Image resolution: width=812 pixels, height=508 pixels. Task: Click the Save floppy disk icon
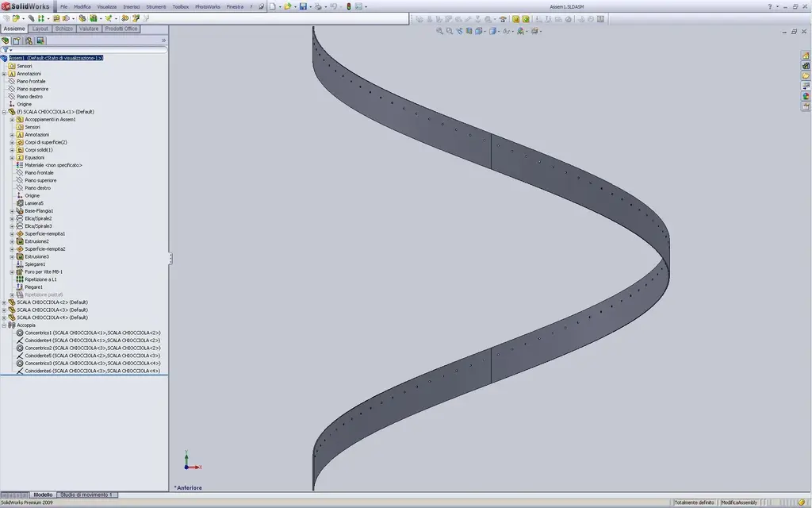(303, 6)
